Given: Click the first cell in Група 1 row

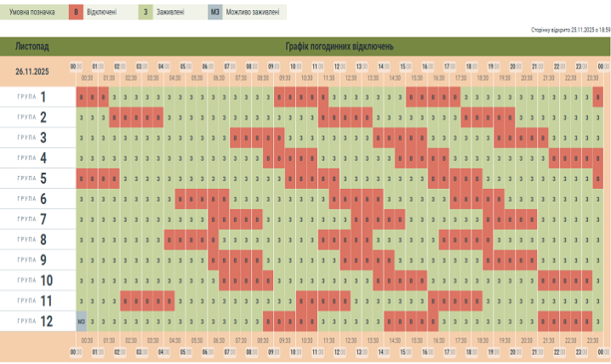Looking at the screenshot, I should [x=82, y=97].
